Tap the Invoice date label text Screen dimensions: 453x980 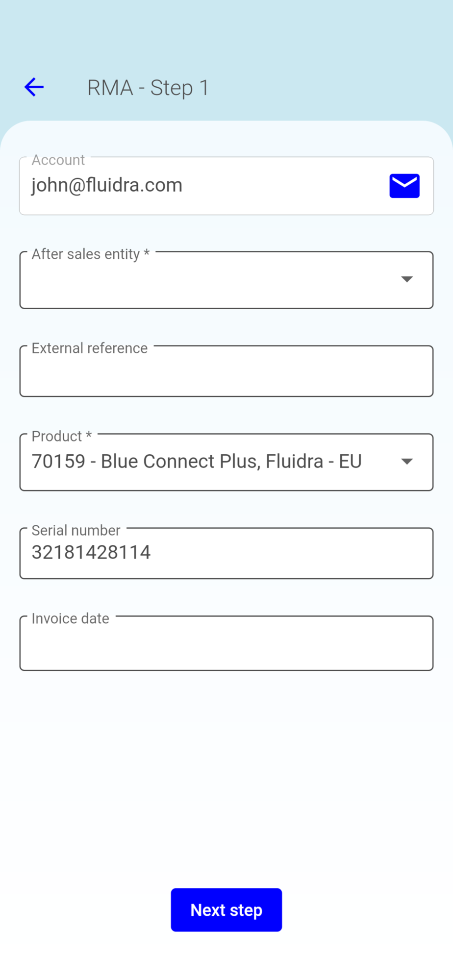pyautogui.click(x=71, y=618)
